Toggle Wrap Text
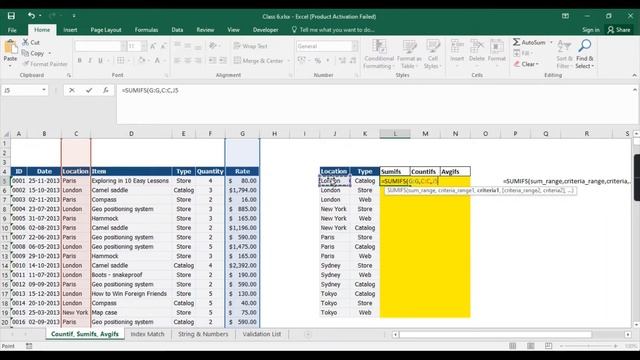The height and width of the screenshot is (360, 640). [250, 46]
